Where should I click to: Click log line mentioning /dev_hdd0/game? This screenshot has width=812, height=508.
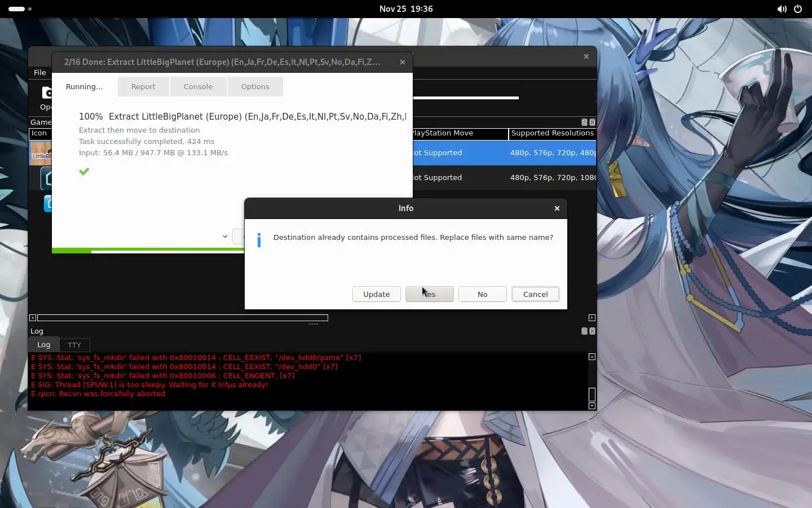coord(196,358)
